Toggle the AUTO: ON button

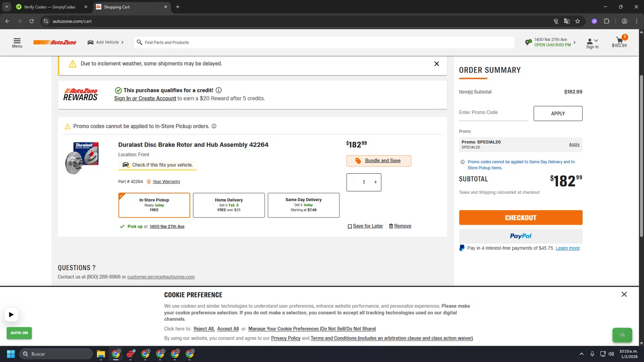coord(19,333)
